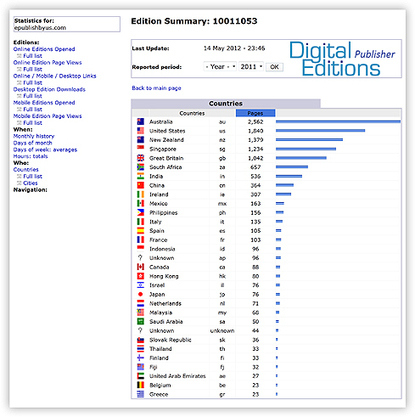The width and height of the screenshot is (415, 417).
Task: Click the South Africa flag icon
Action: click(x=140, y=167)
